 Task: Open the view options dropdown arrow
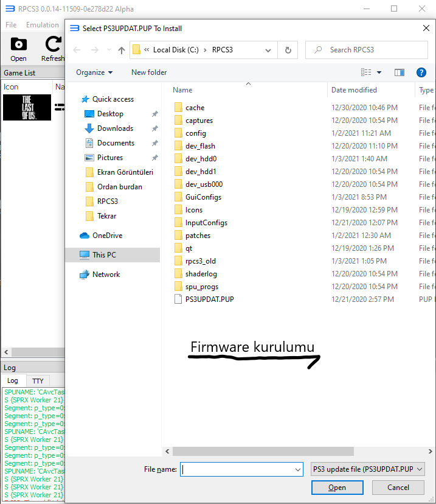(379, 72)
